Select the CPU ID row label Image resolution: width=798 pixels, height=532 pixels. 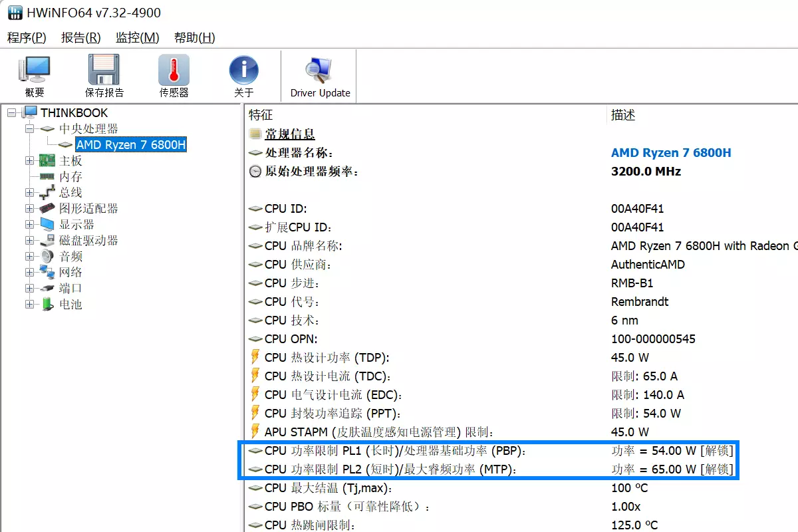[286, 209]
